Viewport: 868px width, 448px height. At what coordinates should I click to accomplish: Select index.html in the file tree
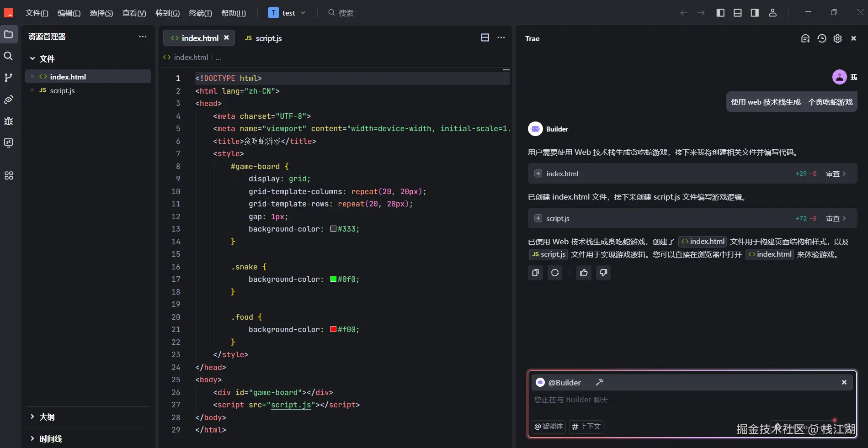click(x=88, y=76)
